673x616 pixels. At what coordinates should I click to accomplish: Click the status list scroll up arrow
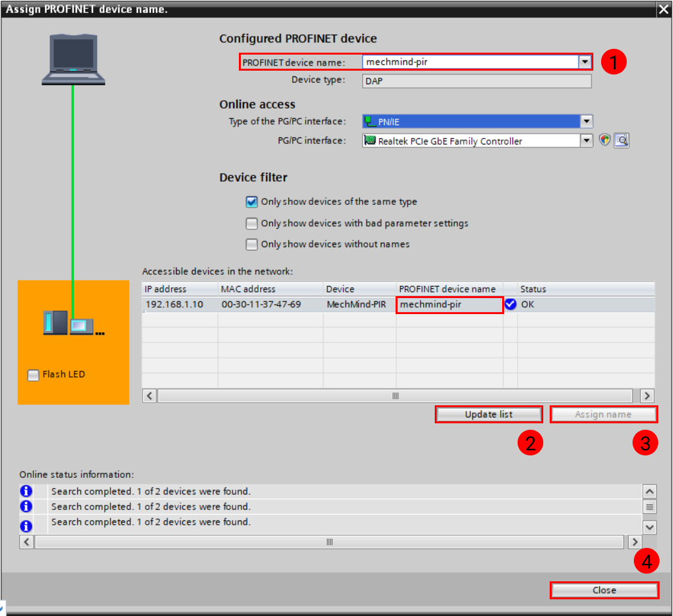point(649,491)
